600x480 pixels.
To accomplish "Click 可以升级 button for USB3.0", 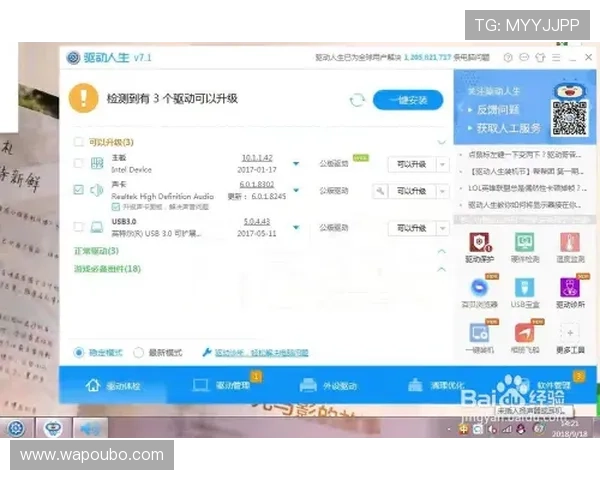I will click(411, 228).
